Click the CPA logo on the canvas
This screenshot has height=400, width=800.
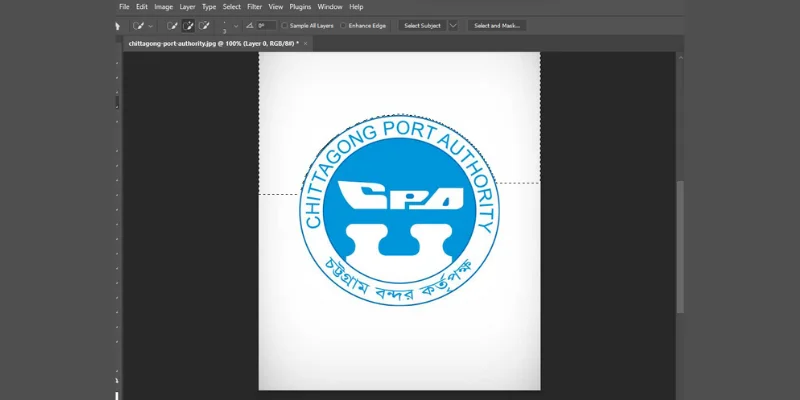pos(399,210)
